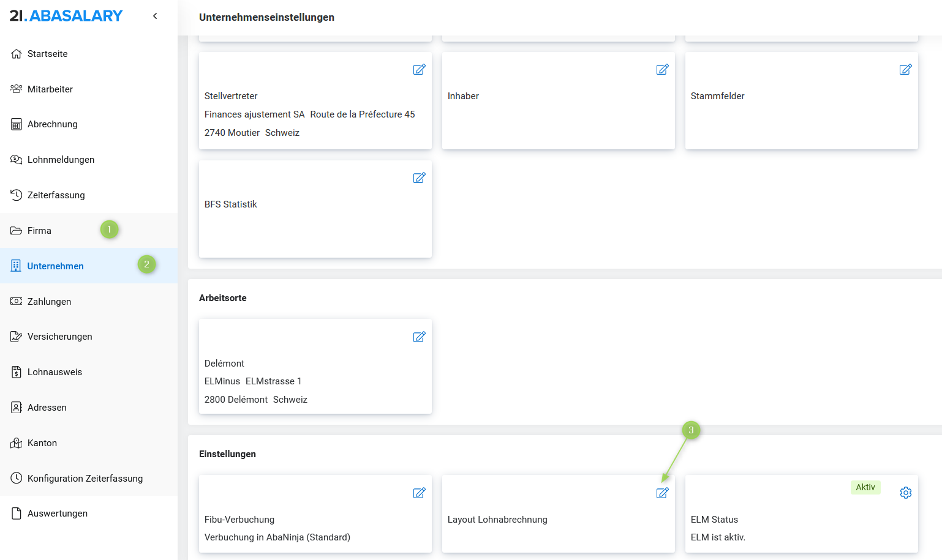The height and width of the screenshot is (560, 942).
Task: Edit the Delémont Arbeitsort entry
Action: (419, 337)
